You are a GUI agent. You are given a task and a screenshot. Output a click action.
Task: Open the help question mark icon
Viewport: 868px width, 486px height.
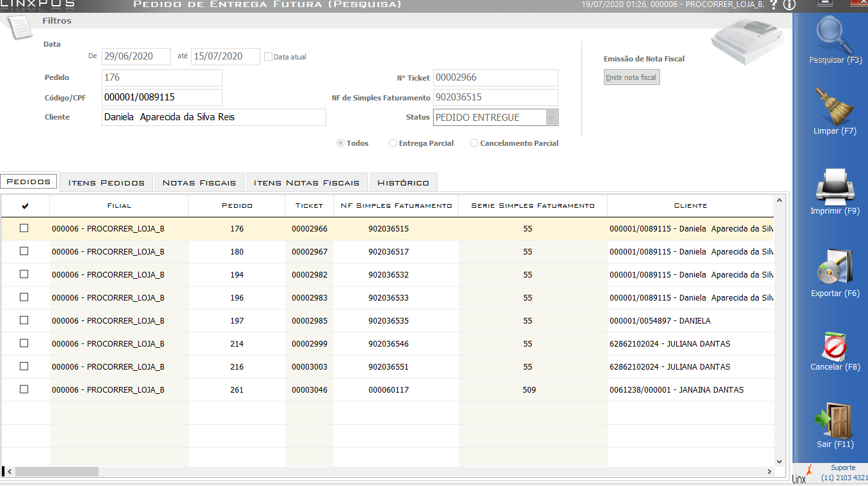point(774,4)
